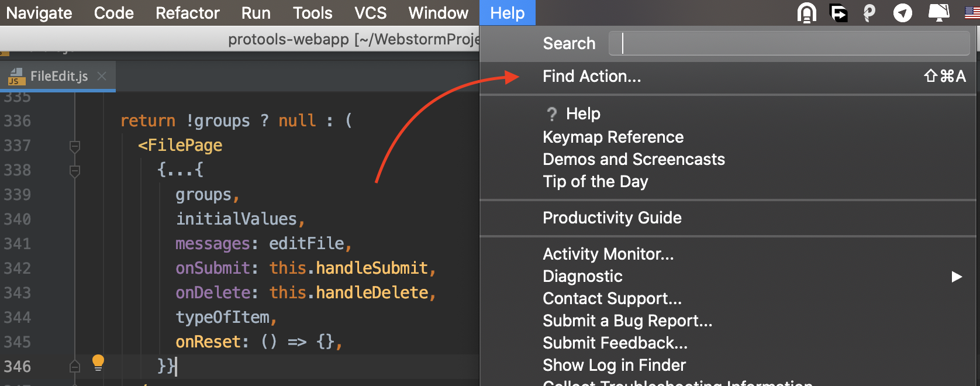Open the display mirroring menu bar icon
Image resolution: width=980 pixels, height=386 pixels.
(939, 13)
